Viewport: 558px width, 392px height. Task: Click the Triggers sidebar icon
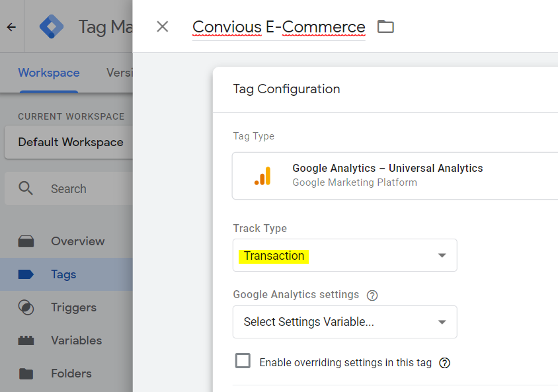(x=26, y=307)
